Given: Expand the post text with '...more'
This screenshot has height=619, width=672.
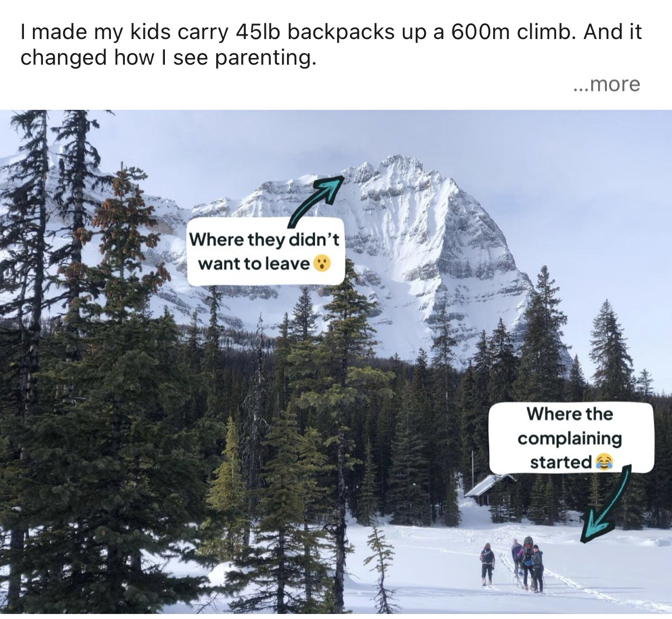Looking at the screenshot, I should tap(606, 84).
